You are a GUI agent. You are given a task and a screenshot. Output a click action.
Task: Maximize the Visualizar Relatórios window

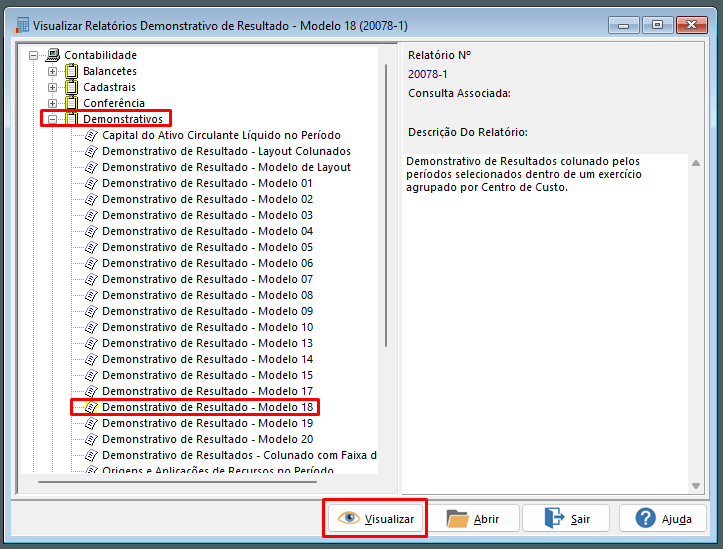point(657,25)
